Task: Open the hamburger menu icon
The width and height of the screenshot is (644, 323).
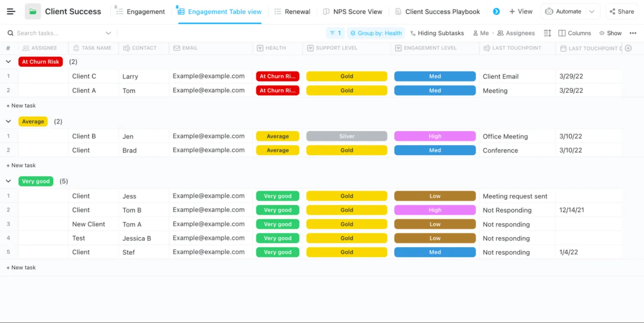Action: [11, 12]
